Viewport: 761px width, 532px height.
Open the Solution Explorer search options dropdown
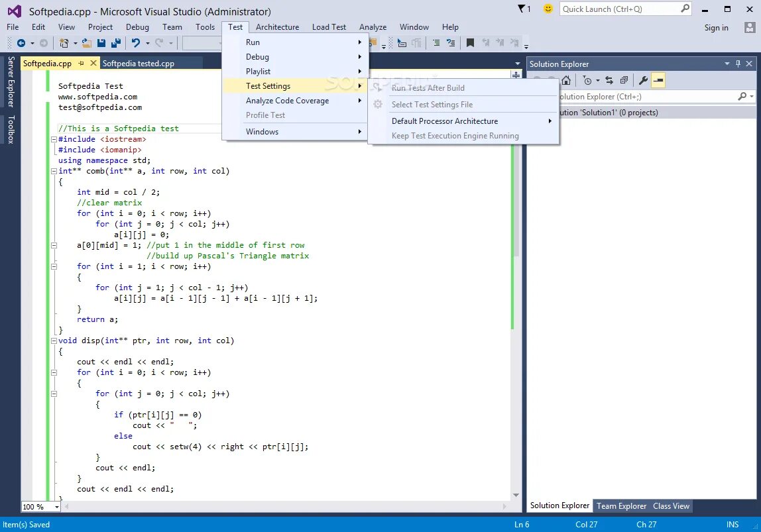751,97
